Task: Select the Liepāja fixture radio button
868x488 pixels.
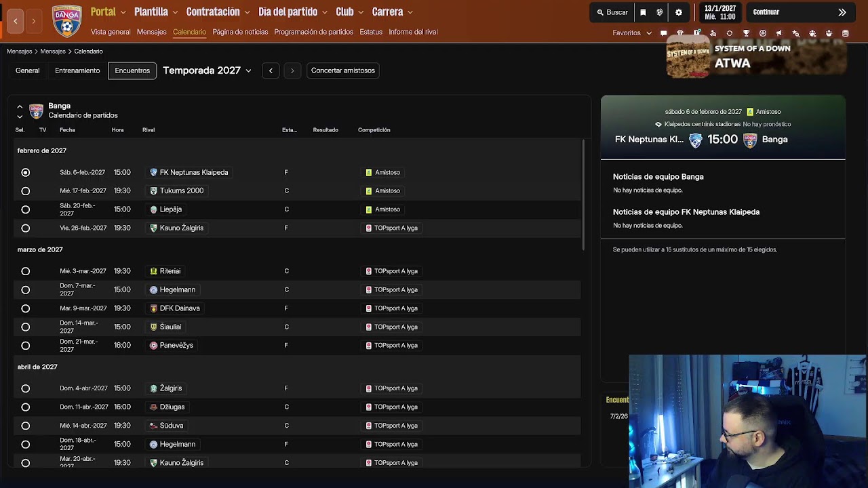Action: 25,209
